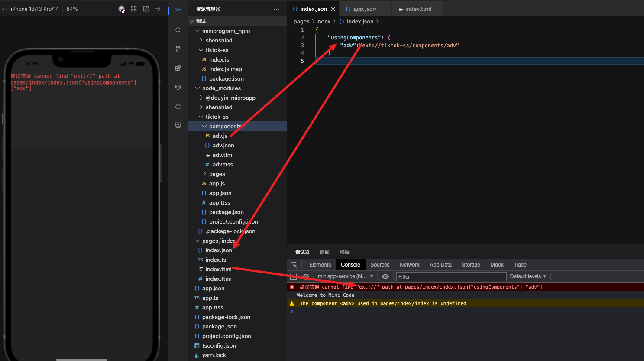This screenshot has width=644, height=361.
Task: Click the grid layout icon in the simulator toolbar
Action: pyautogui.click(x=134, y=9)
